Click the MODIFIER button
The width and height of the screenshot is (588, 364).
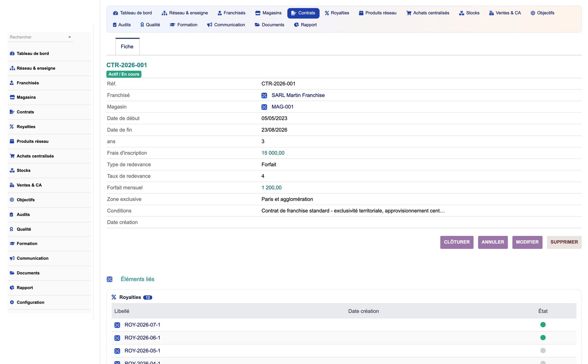527,242
